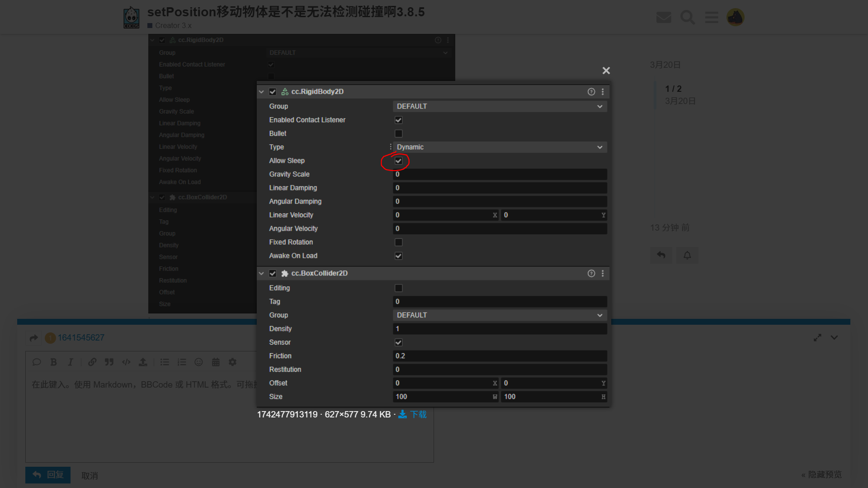The height and width of the screenshot is (488, 868).
Task: Open the Cocos forum home logo
Action: coord(132,17)
